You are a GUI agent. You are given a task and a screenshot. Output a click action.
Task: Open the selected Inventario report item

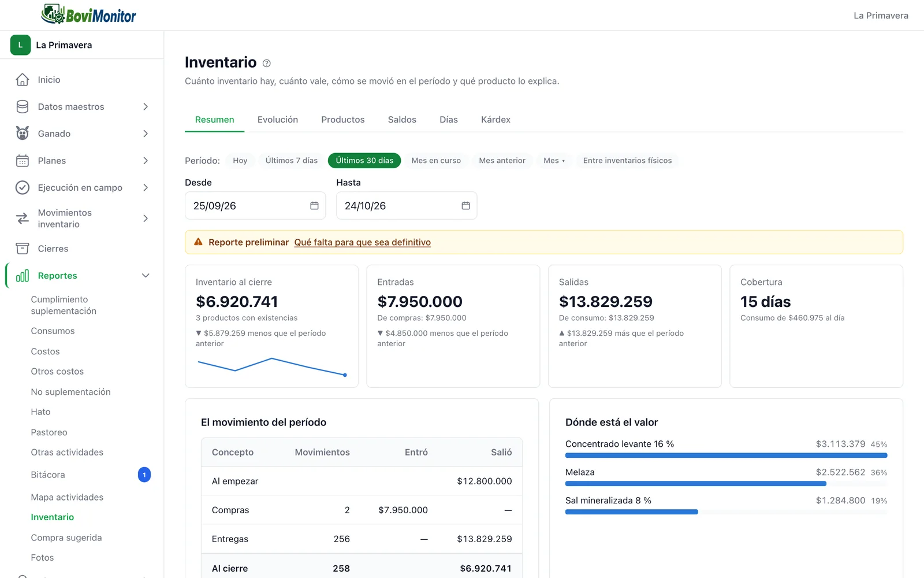pyautogui.click(x=53, y=517)
